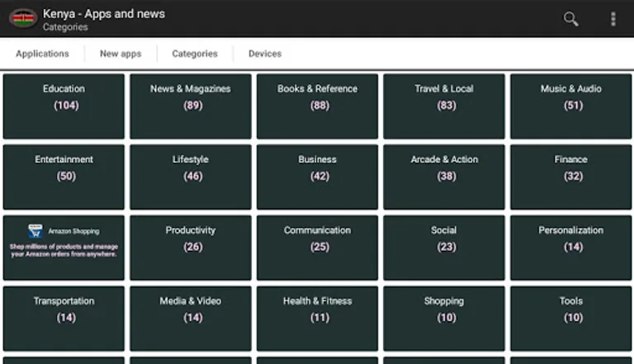634x364 pixels.
Task: Select the Travel & Local category
Action: [444, 106]
